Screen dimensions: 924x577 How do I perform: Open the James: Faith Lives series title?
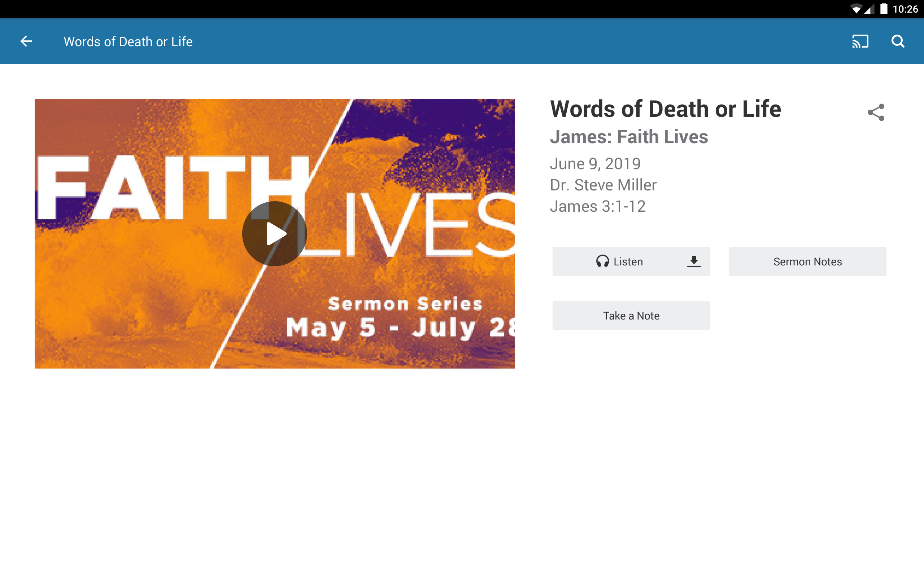coord(628,137)
